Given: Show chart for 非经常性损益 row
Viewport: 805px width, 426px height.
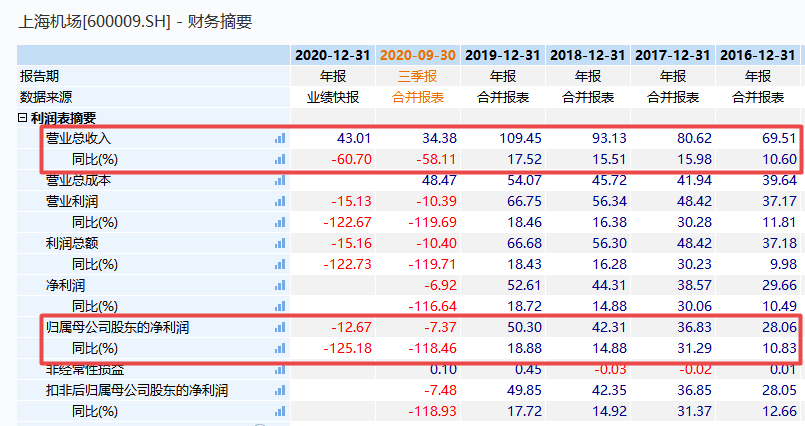Looking at the screenshot, I should pos(280,369).
